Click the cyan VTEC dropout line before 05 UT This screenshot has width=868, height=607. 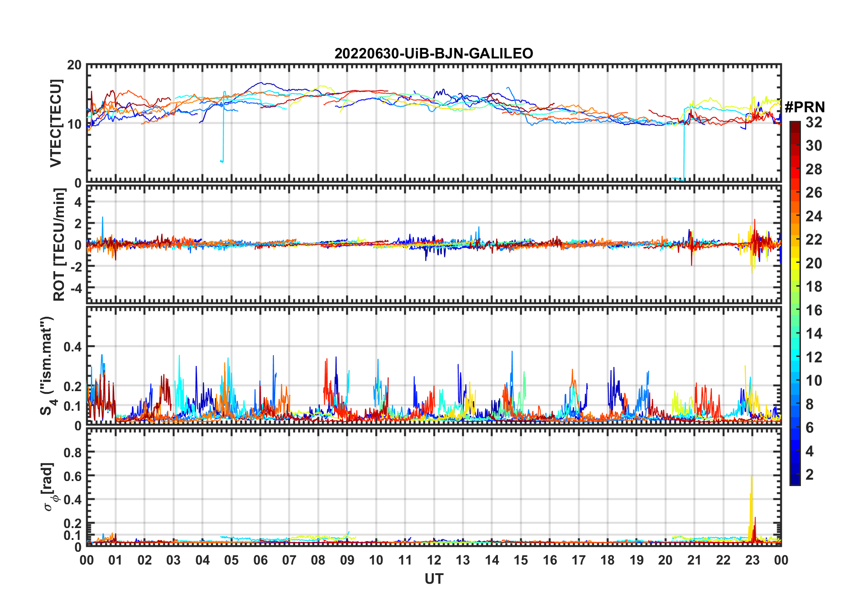(x=223, y=126)
